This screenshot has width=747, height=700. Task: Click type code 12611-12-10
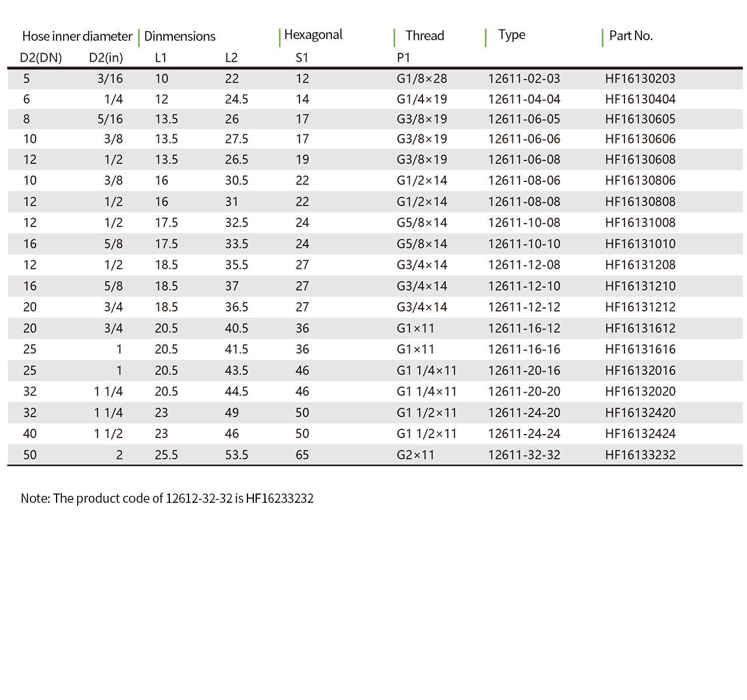[x=524, y=286]
